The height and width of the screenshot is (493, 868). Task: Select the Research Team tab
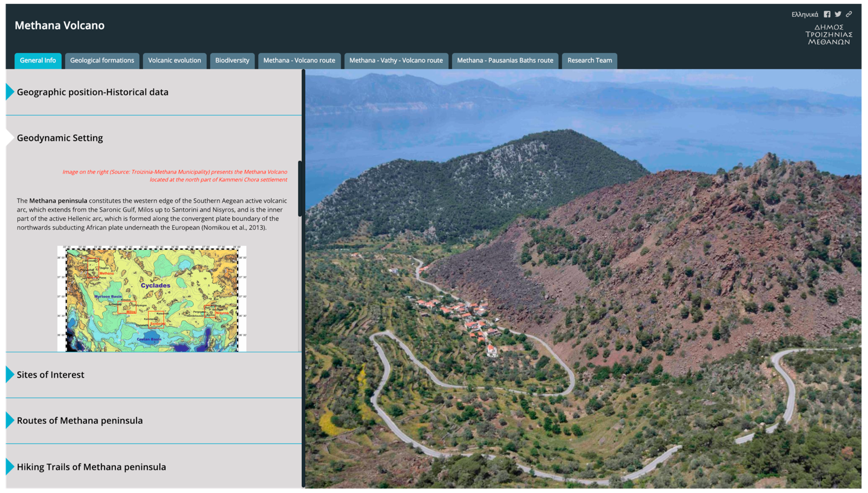pos(589,60)
